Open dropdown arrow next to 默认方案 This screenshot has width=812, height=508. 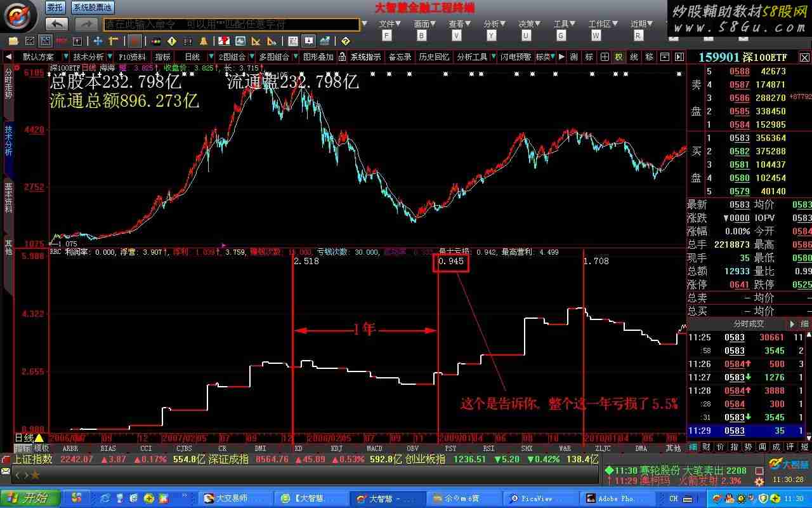[65, 57]
